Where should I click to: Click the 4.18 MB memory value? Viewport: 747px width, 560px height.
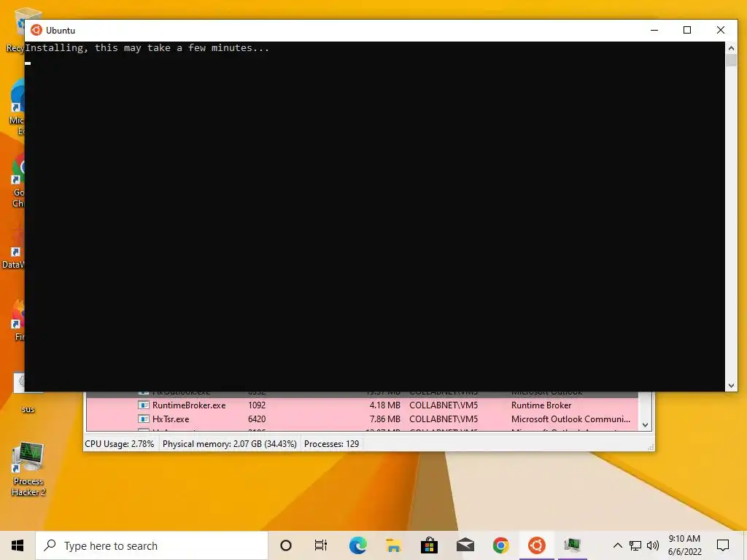pyautogui.click(x=385, y=405)
